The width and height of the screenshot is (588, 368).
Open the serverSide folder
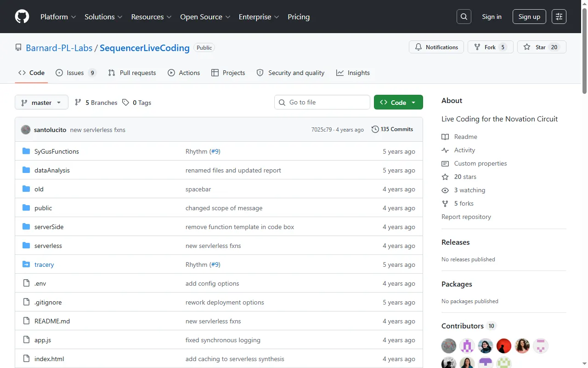click(x=49, y=227)
